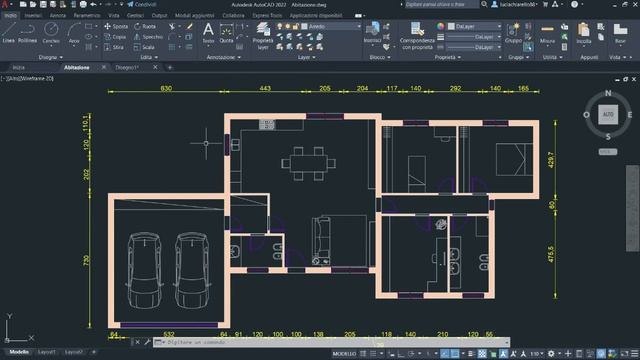The width and height of the screenshot is (640, 360).
Task: Click the shopping cart icon in title bar
Action: 545,4
